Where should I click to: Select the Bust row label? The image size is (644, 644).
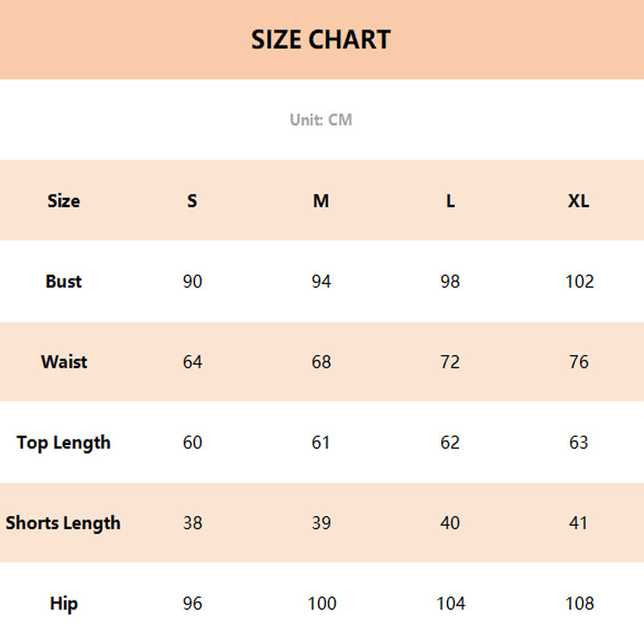tap(64, 281)
